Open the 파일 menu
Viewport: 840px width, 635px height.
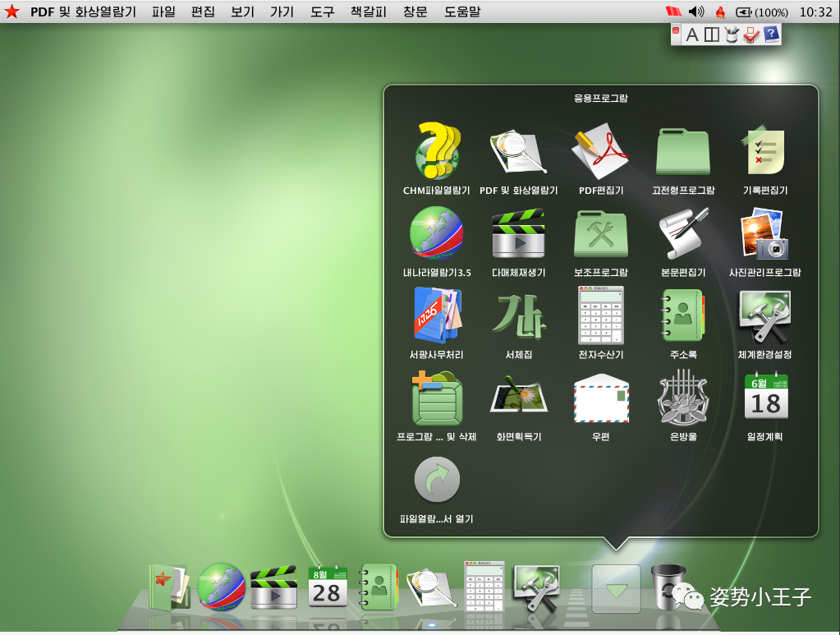point(163,12)
